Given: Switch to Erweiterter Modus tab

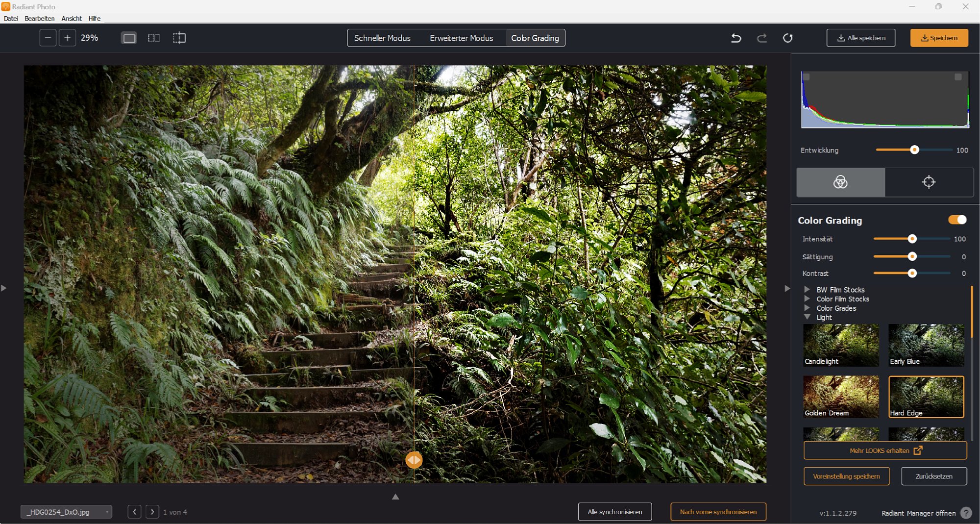Looking at the screenshot, I should pyautogui.click(x=462, y=38).
